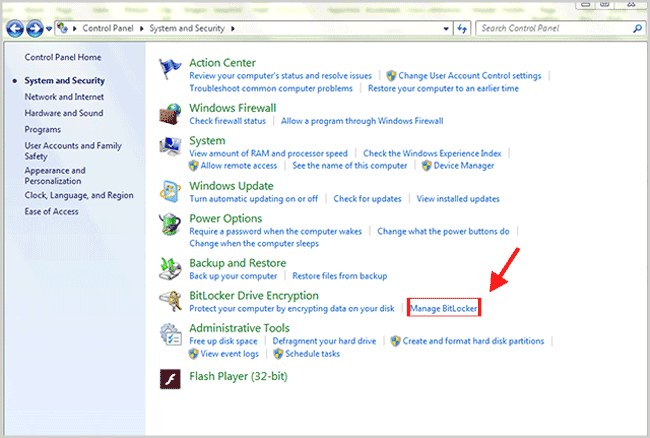
Task: Change what the power buttons do
Action: (x=443, y=231)
